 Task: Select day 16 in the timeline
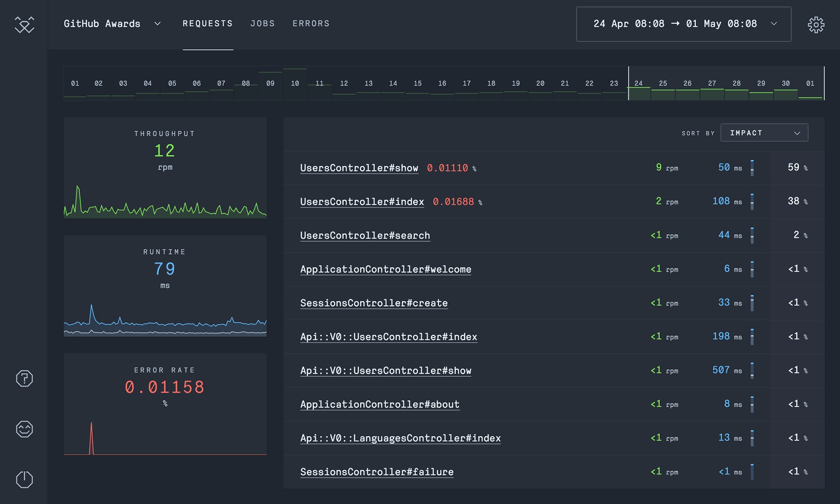(x=442, y=83)
